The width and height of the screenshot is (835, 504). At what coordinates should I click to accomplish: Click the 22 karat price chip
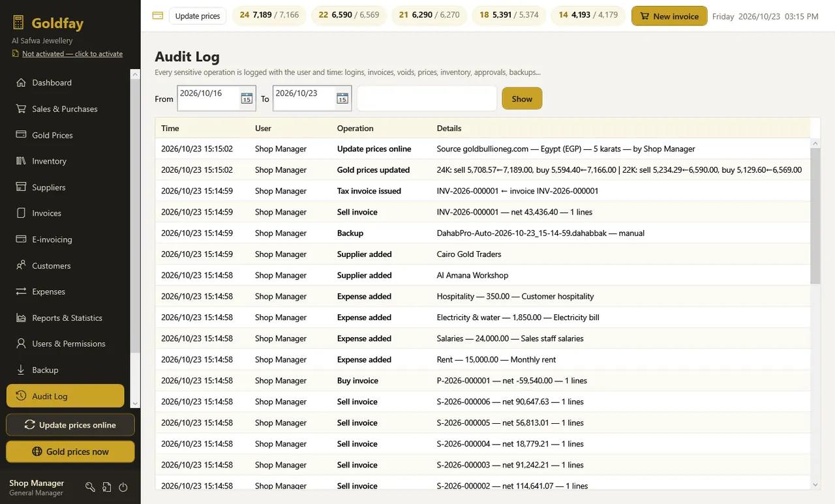(349, 16)
